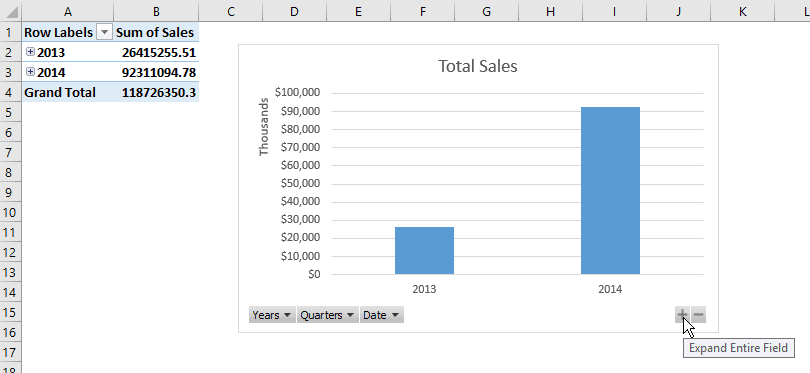Select column F header
Viewport: 810px width, 373px height.
point(423,11)
